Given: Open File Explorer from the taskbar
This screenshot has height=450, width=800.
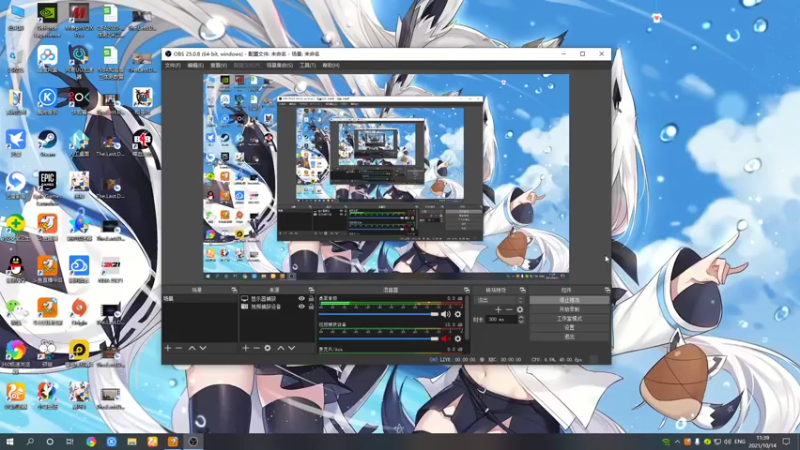Looking at the screenshot, I should click(132, 441).
